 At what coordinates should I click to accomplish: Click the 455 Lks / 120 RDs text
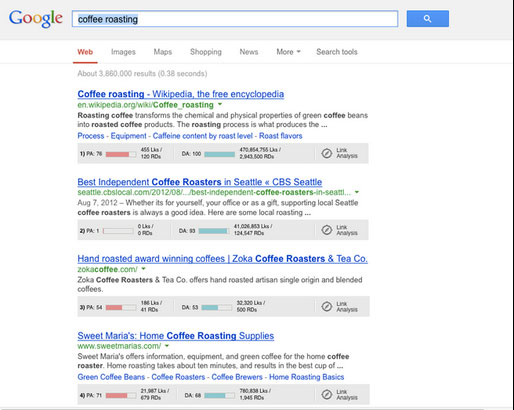tap(151, 153)
